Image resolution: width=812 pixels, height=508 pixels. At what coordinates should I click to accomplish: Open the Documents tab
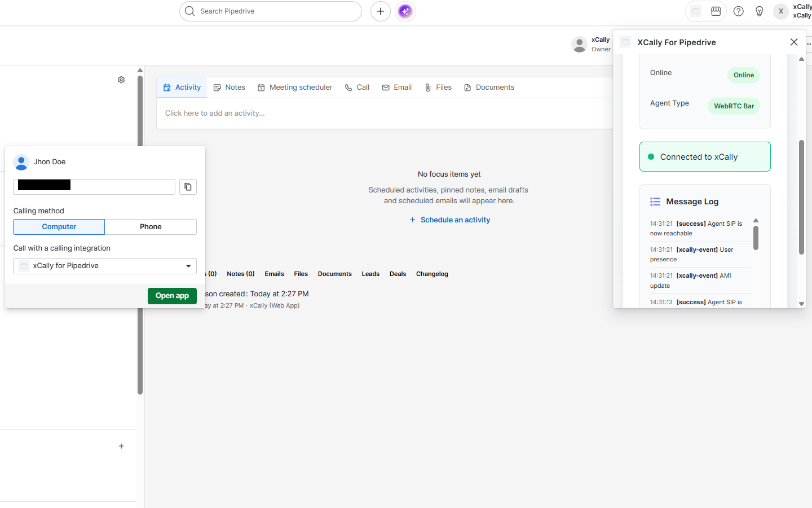[x=489, y=87]
